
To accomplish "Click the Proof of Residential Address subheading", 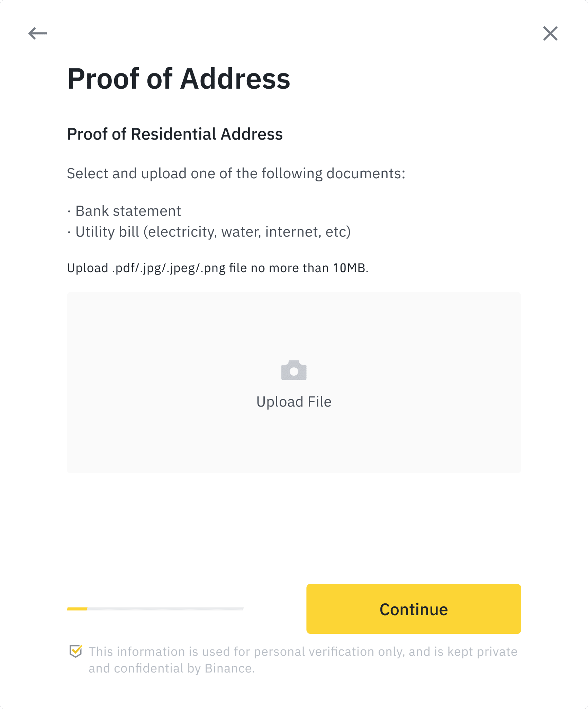I will [x=175, y=134].
